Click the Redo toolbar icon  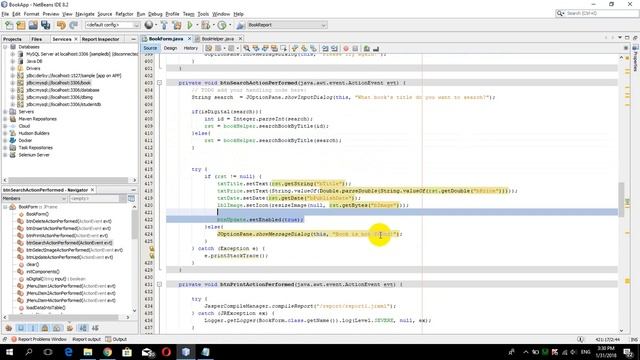73,25
